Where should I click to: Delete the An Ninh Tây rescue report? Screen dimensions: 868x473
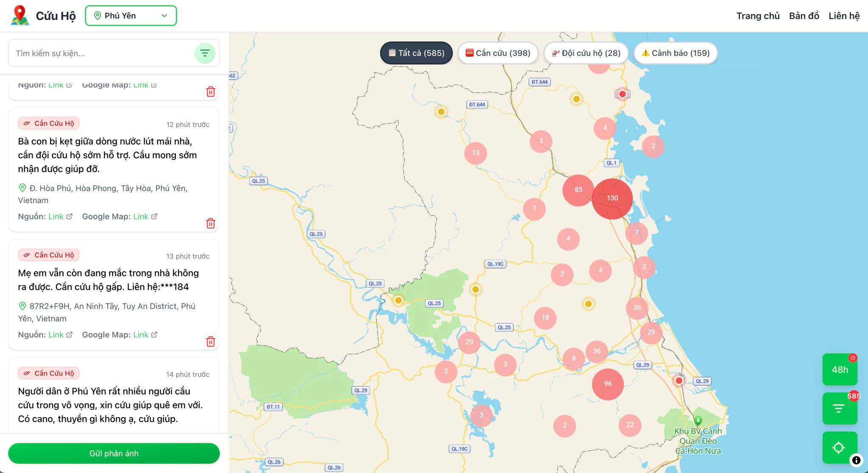point(211,342)
